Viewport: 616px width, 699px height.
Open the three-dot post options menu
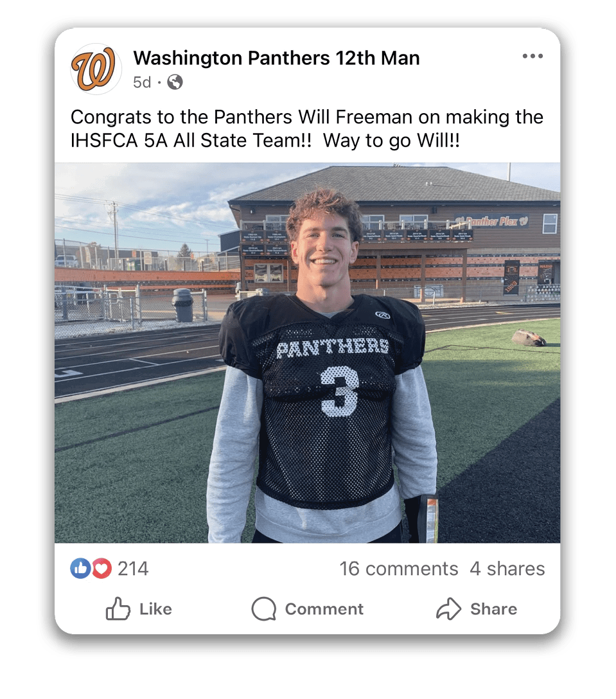pyautogui.click(x=532, y=57)
